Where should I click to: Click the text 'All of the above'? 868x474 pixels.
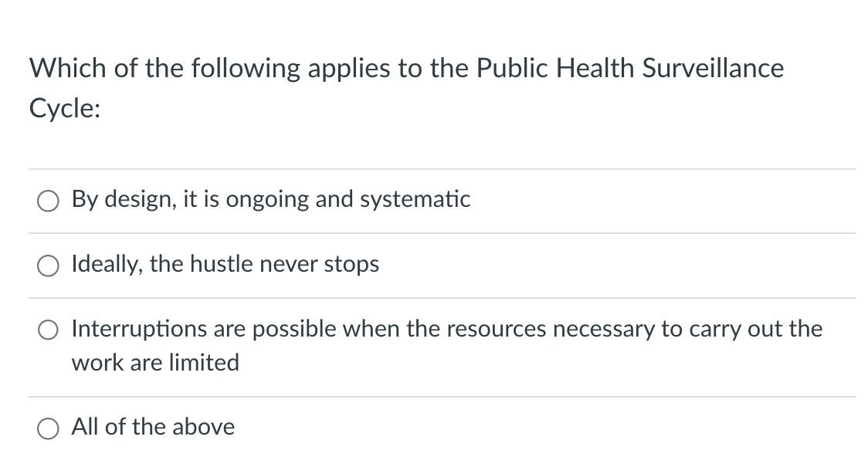click(x=152, y=427)
